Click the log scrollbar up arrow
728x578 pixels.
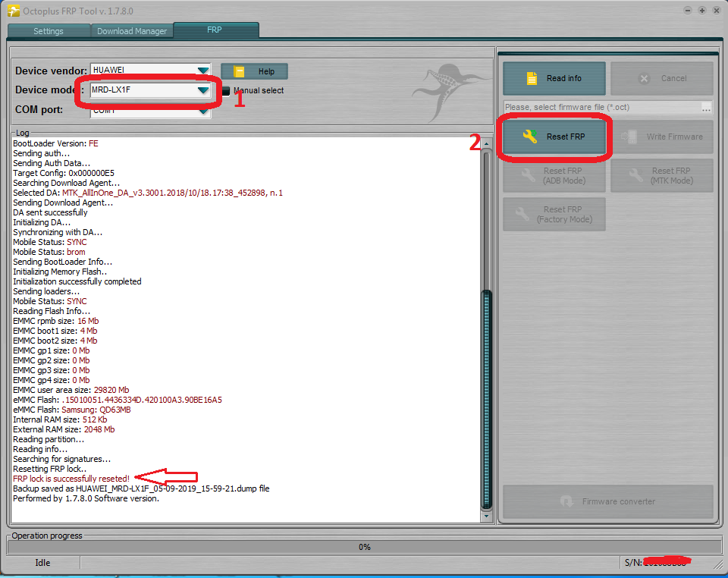[x=486, y=143]
